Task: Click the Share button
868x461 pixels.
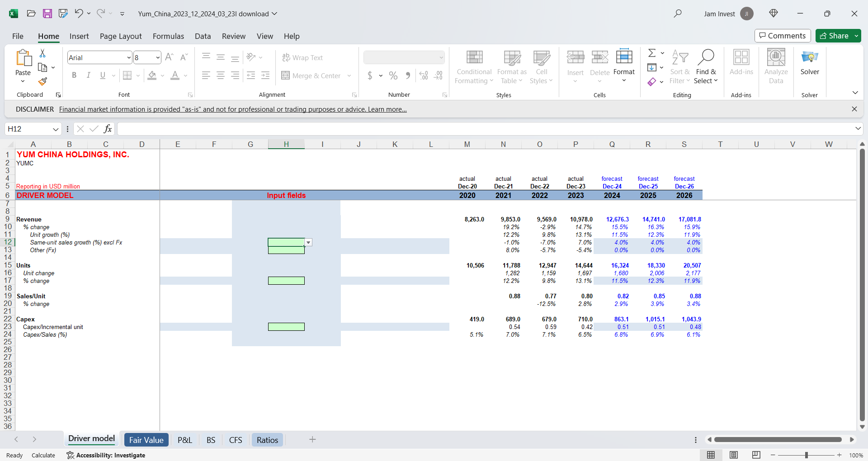Action: pyautogui.click(x=835, y=36)
